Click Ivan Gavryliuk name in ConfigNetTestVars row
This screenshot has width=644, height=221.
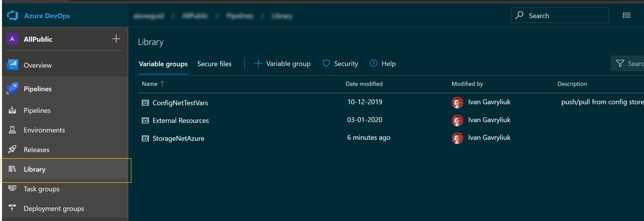(489, 102)
